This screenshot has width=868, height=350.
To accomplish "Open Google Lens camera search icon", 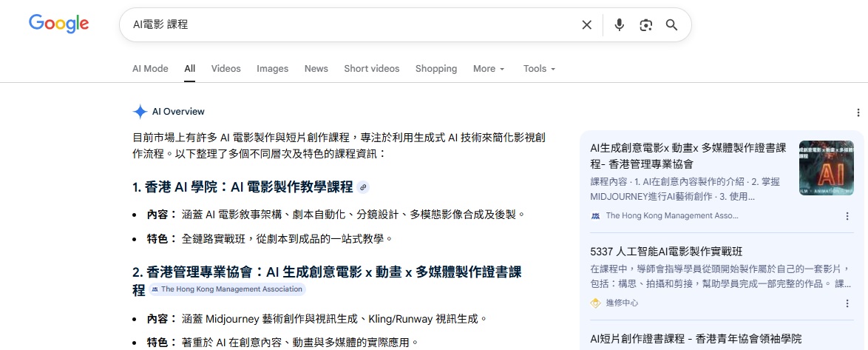I will pyautogui.click(x=645, y=25).
